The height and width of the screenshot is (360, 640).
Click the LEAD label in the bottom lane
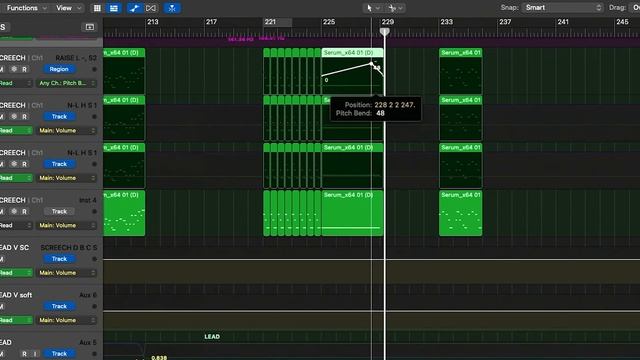(x=212, y=337)
